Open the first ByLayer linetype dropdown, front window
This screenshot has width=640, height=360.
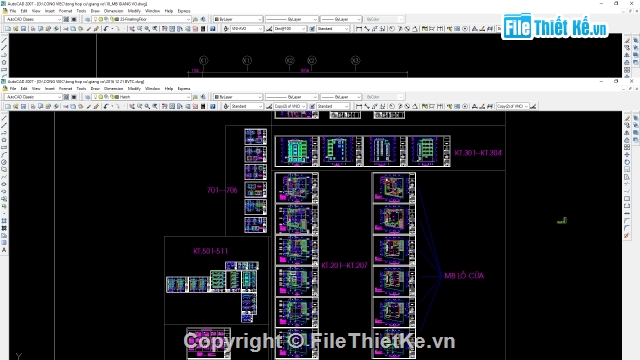tap(291, 97)
